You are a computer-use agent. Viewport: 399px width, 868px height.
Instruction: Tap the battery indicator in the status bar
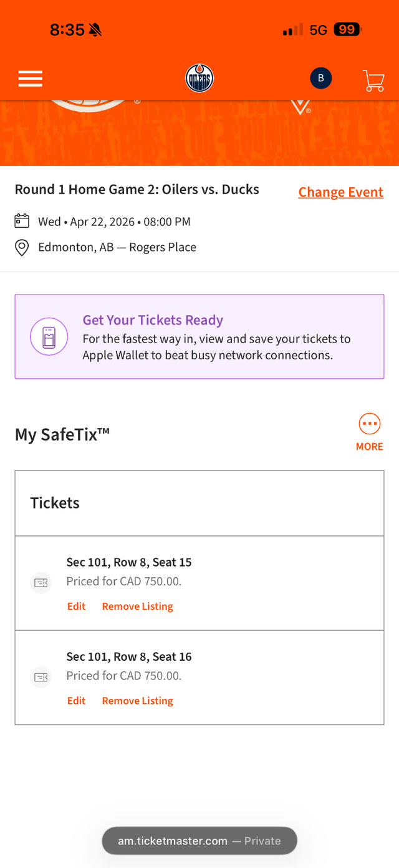tap(347, 29)
